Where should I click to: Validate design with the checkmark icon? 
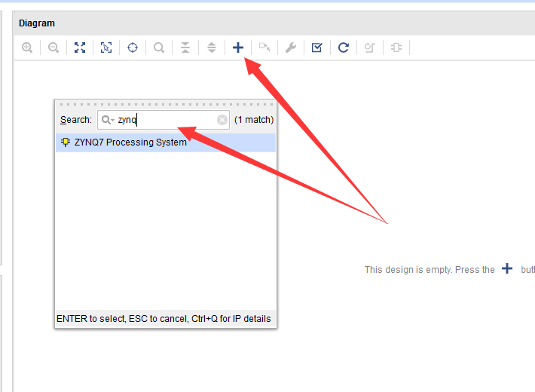coord(317,47)
